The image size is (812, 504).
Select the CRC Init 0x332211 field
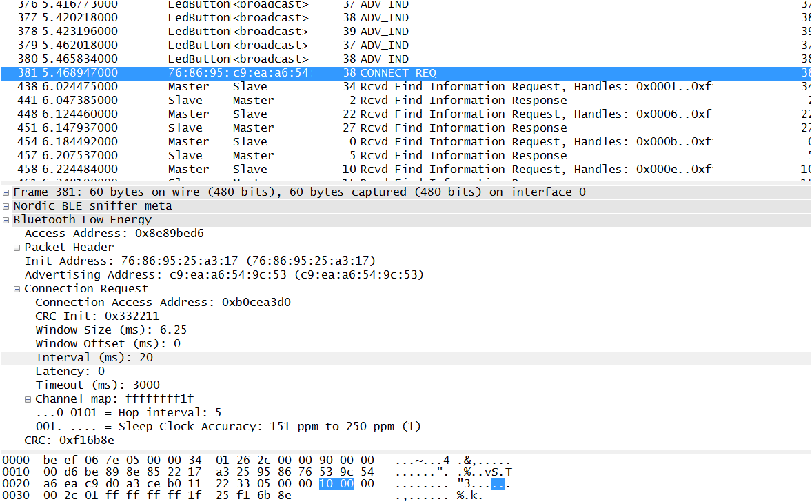coord(97,316)
